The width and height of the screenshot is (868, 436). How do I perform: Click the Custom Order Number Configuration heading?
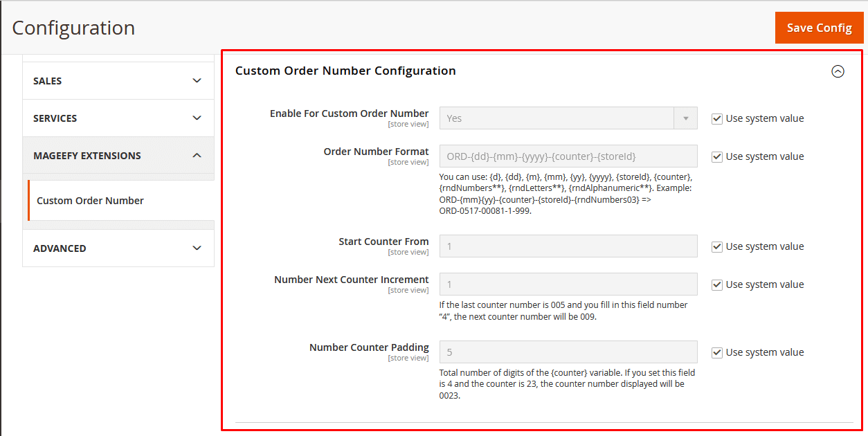coord(345,71)
